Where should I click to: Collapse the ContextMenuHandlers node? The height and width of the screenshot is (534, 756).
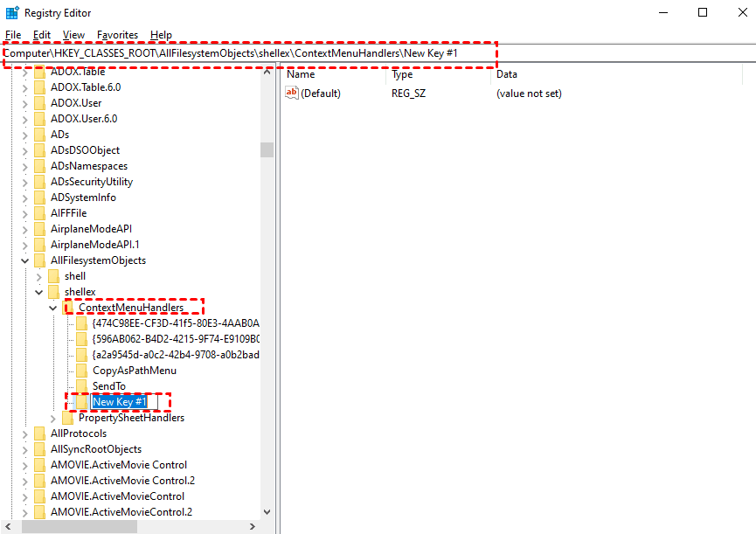click(x=52, y=307)
